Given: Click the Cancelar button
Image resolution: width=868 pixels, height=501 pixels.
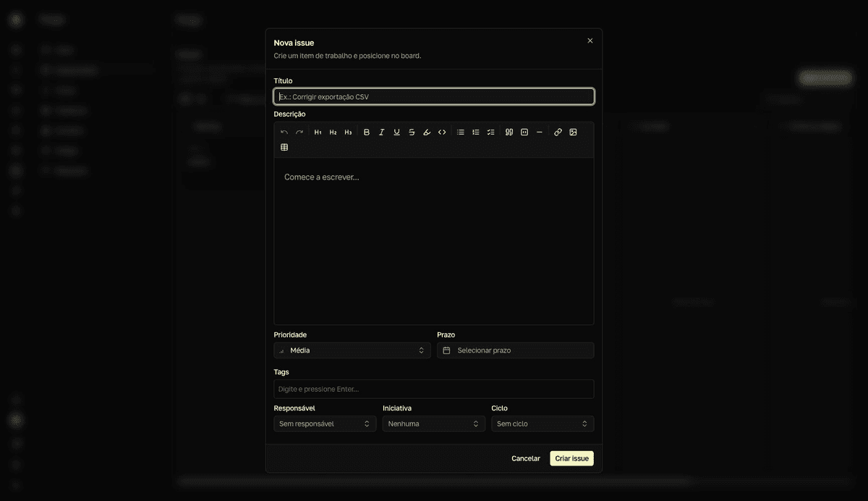Looking at the screenshot, I should pos(526,458).
